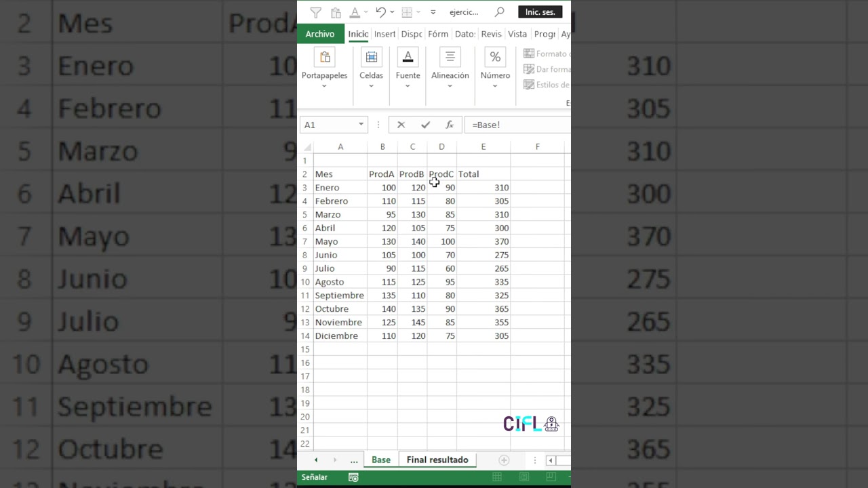Open the Programador ribbon tab
Screen dimensions: 868x488
[545, 34]
